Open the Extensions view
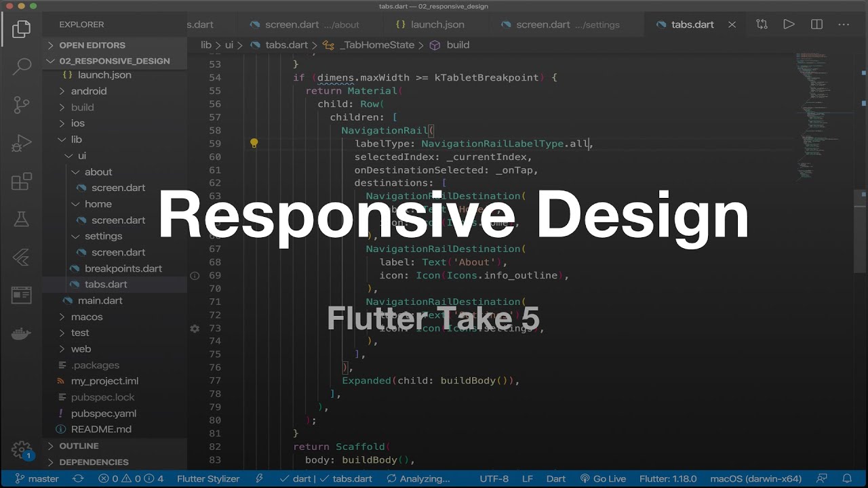The image size is (868, 488). tap(22, 181)
